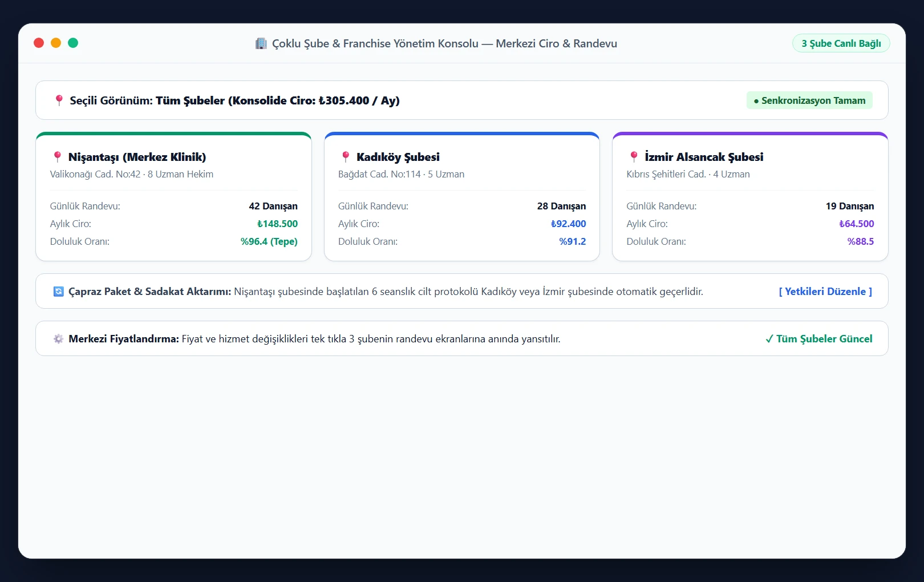Click the Çapraz Paket & Sadakat Aktarımı label
This screenshot has width=924, height=582.
tap(150, 292)
